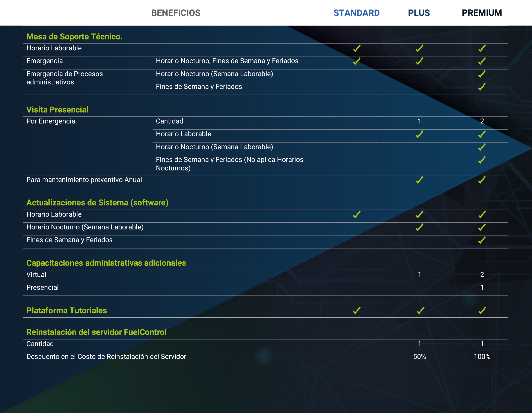
Task: Select the PREMIUM plan header
Action: click(482, 13)
